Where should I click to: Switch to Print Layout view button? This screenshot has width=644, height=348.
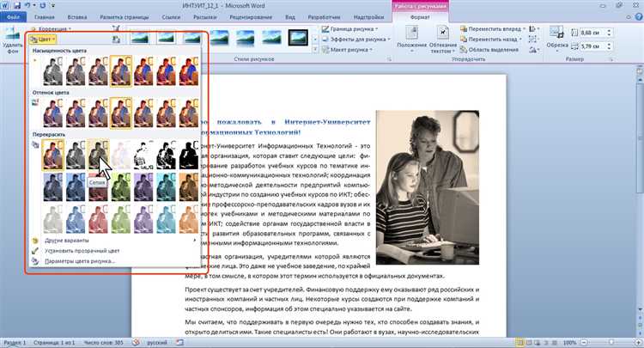click(x=520, y=343)
